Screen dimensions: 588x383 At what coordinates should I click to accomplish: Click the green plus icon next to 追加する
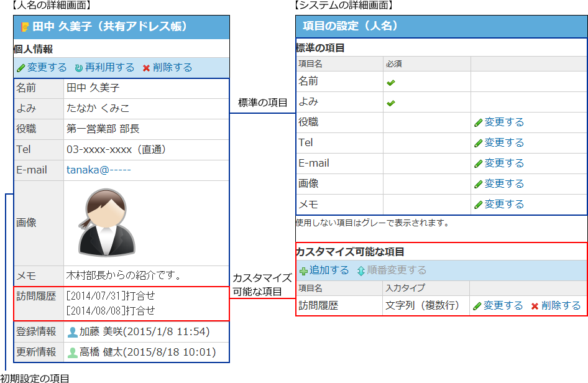tap(303, 271)
